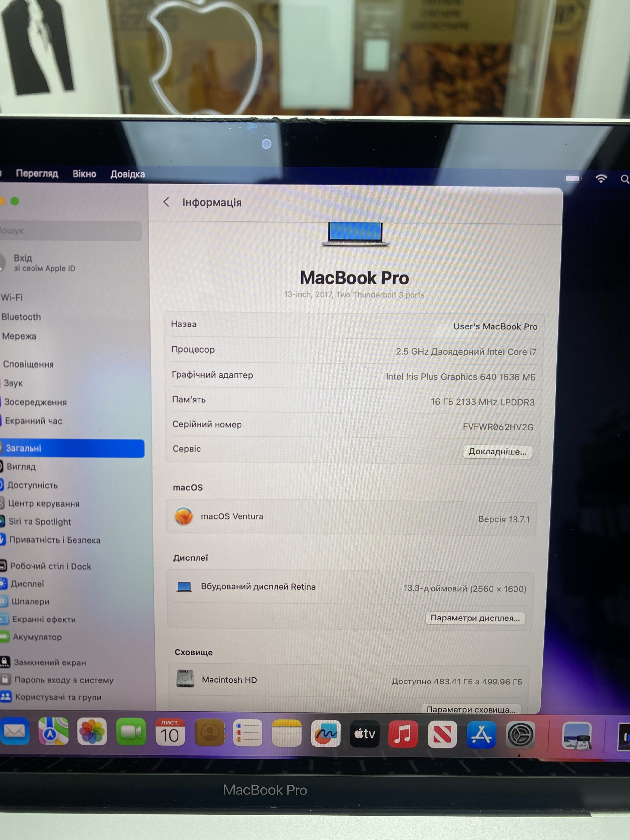The height and width of the screenshot is (840, 630).
Task: Click the green zoom window button
Action: click(x=14, y=201)
